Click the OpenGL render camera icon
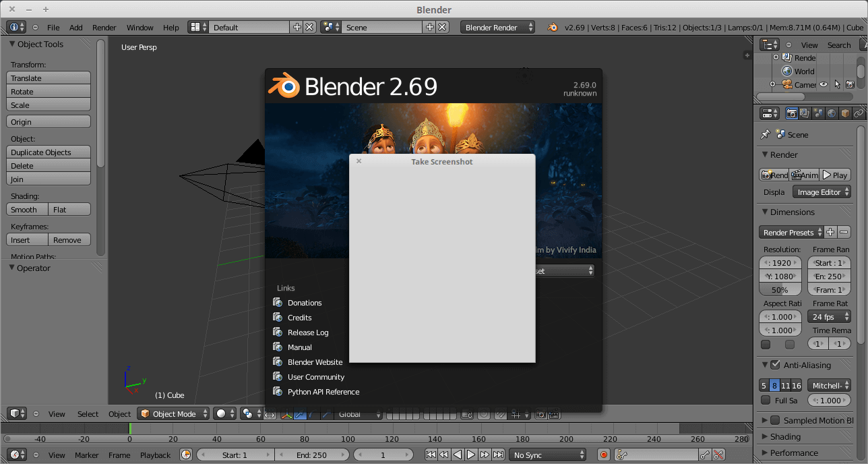This screenshot has width=868, height=464. coord(540,414)
